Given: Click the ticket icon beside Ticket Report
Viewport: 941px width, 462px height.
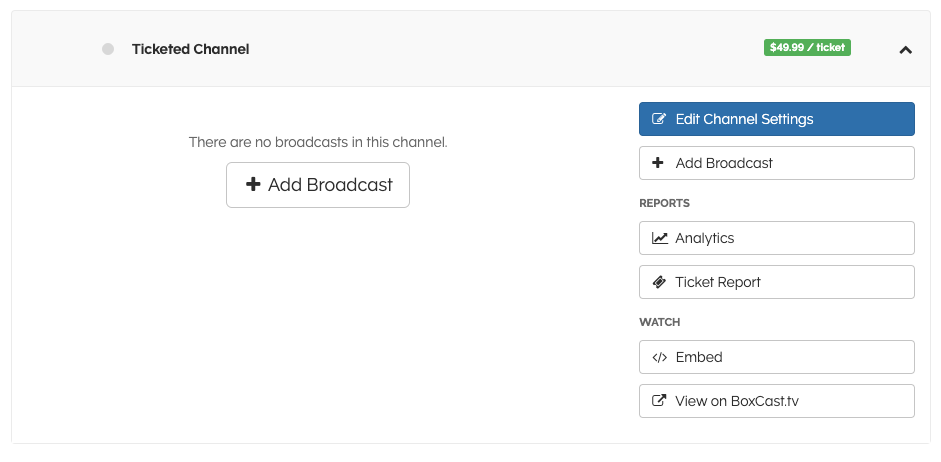Looking at the screenshot, I should coord(659,282).
